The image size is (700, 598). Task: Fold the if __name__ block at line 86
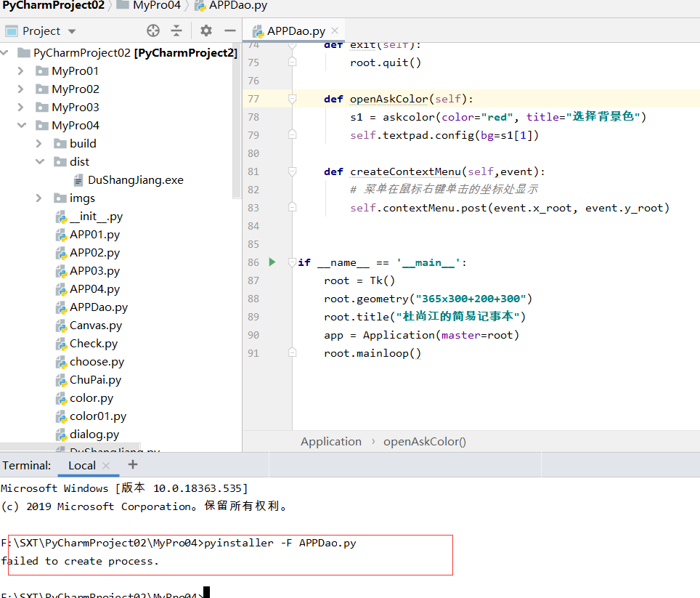coord(292,262)
